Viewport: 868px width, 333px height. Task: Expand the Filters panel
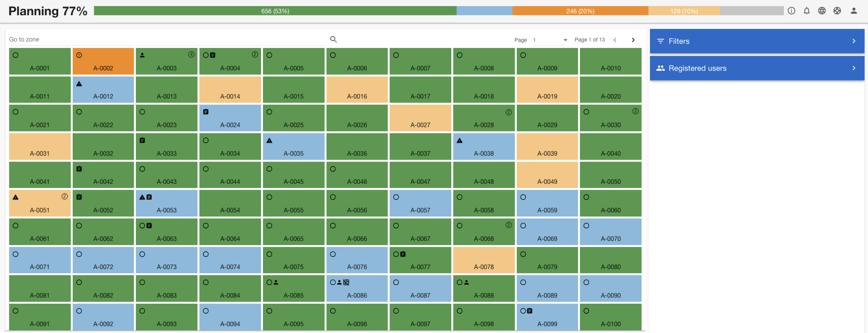click(757, 41)
